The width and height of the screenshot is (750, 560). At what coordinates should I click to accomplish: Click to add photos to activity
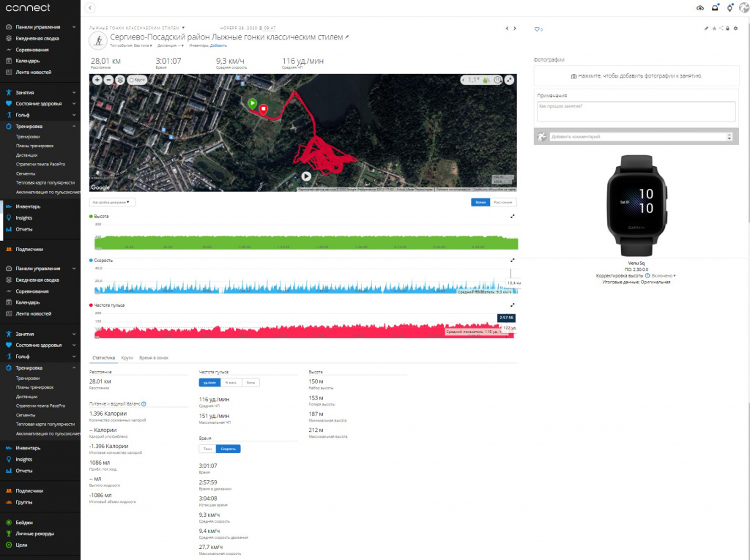(636, 76)
